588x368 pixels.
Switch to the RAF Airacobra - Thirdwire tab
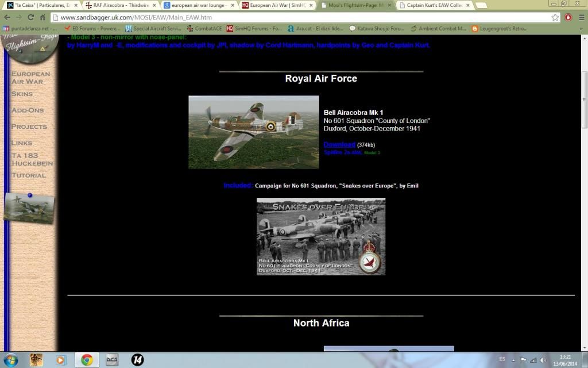[120, 5]
